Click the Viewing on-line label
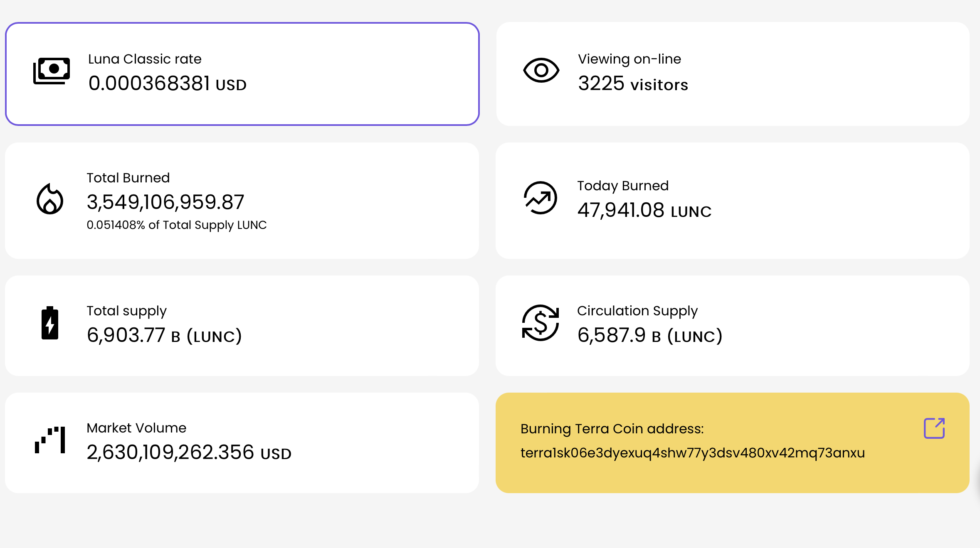Screen dimensions: 980x548 click(629, 59)
